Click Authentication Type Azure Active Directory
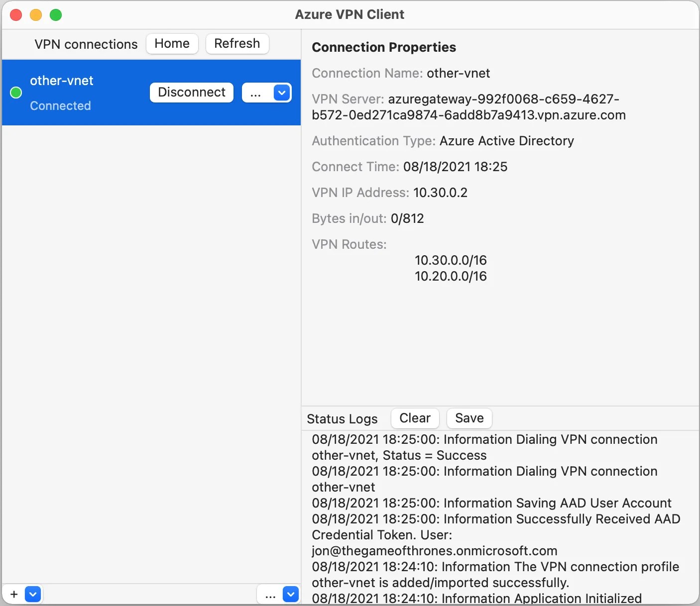 (507, 141)
